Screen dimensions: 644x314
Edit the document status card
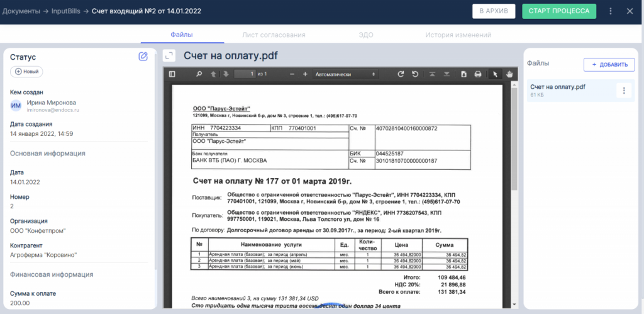pos(143,57)
